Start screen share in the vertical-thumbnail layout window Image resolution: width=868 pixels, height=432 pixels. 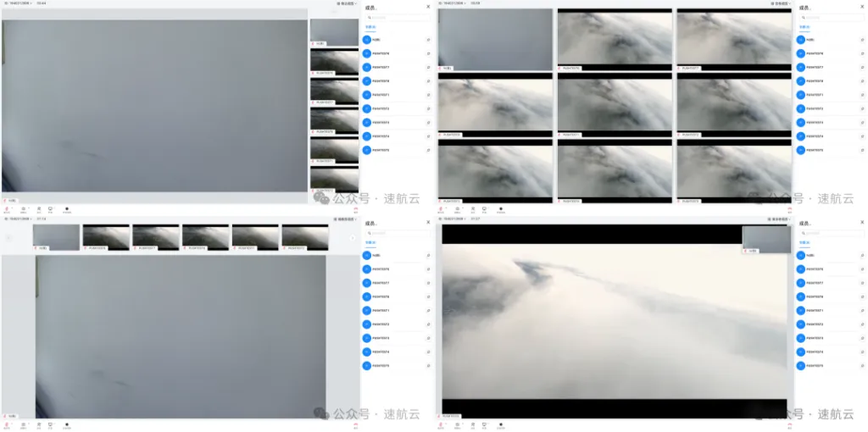[x=50, y=208]
